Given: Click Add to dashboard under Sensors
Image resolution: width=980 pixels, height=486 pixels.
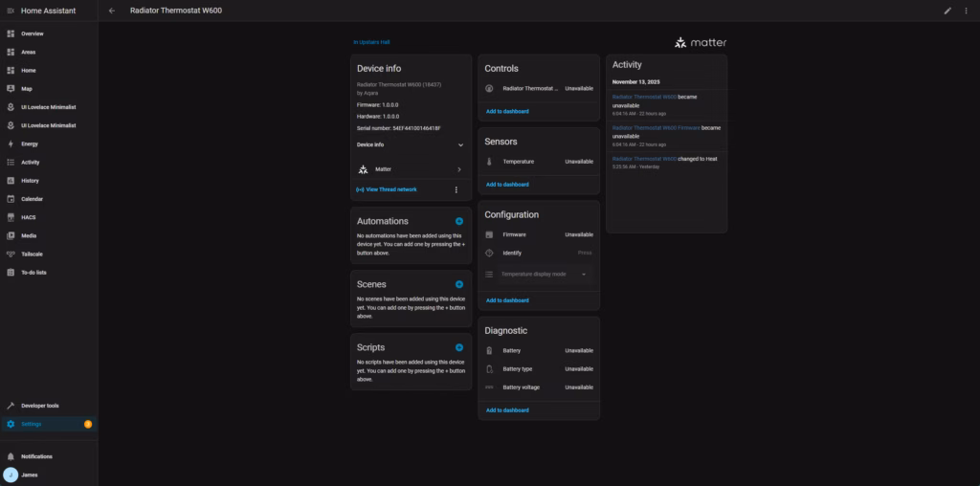Looking at the screenshot, I should [507, 185].
